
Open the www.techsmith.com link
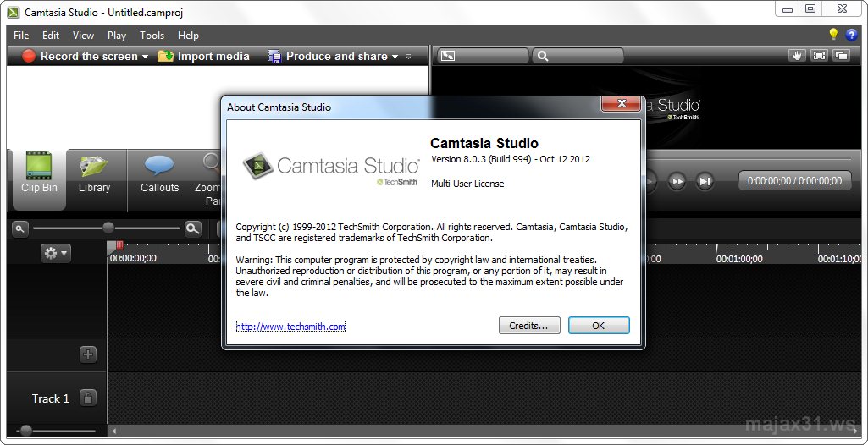coord(290,327)
